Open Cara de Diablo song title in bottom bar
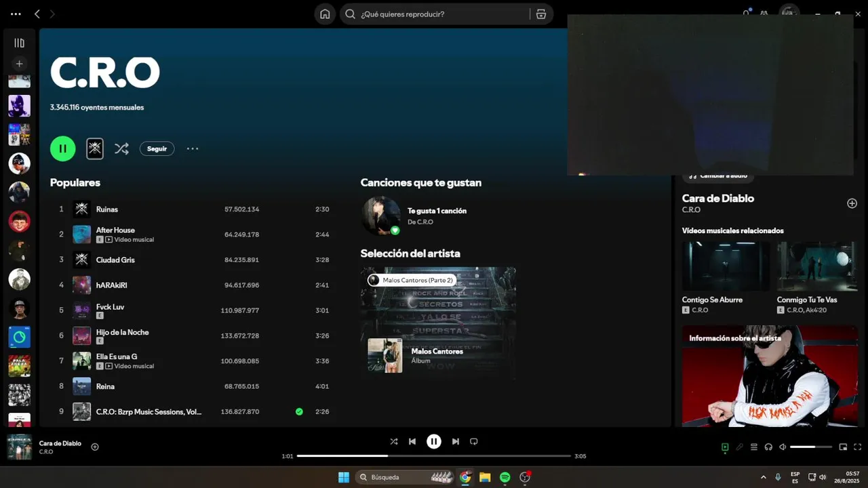868x488 pixels. pyautogui.click(x=60, y=443)
